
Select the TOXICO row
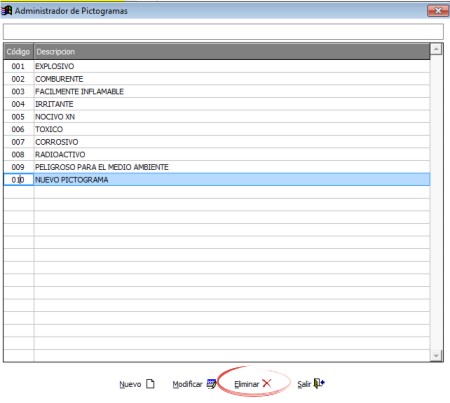pyautogui.click(x=217, y=129)
